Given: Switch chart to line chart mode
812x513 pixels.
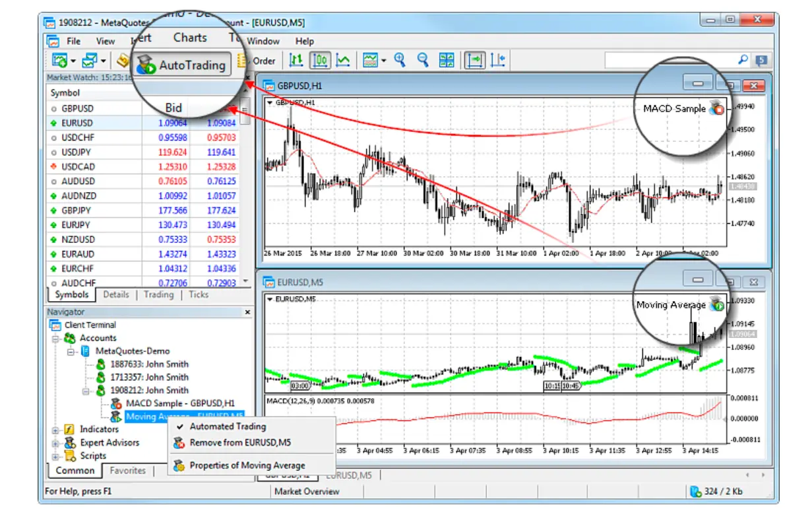Looking at the screenshot, I should coord(343,61).
